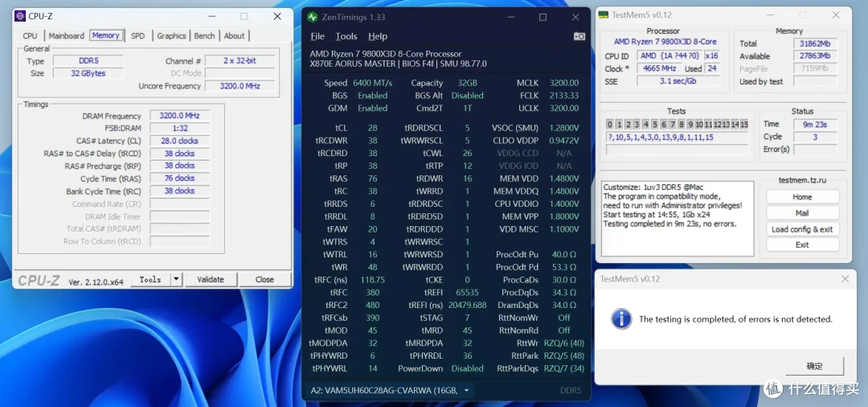Click the Time 9m 23s status field
Image resolution: width=868 pixels, height=407 pixels.
(x=815, y=125)
